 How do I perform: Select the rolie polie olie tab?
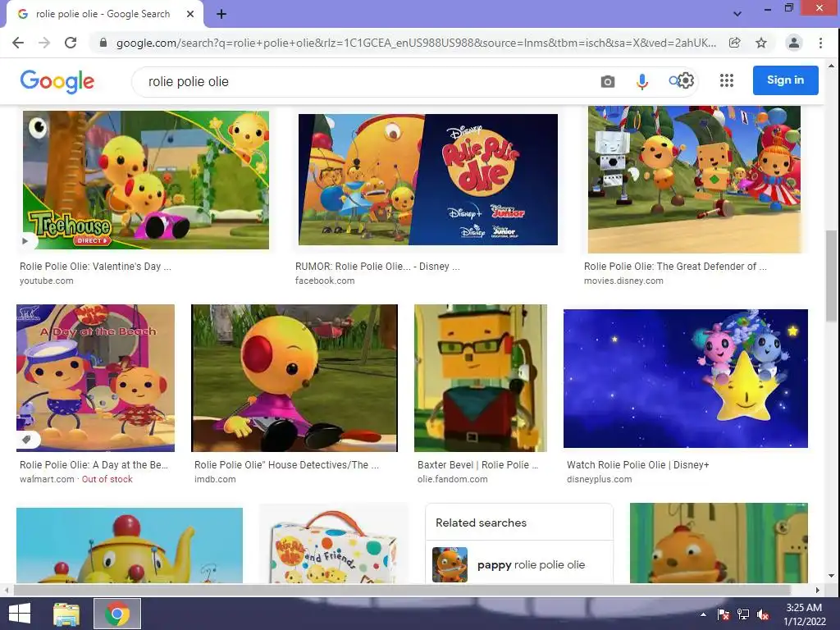[104, 14]
